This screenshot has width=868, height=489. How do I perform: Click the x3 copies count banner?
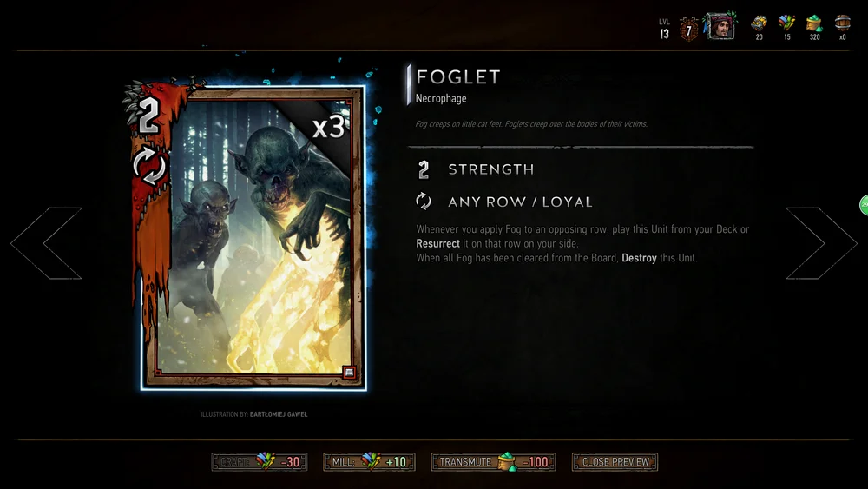point(328,129)
